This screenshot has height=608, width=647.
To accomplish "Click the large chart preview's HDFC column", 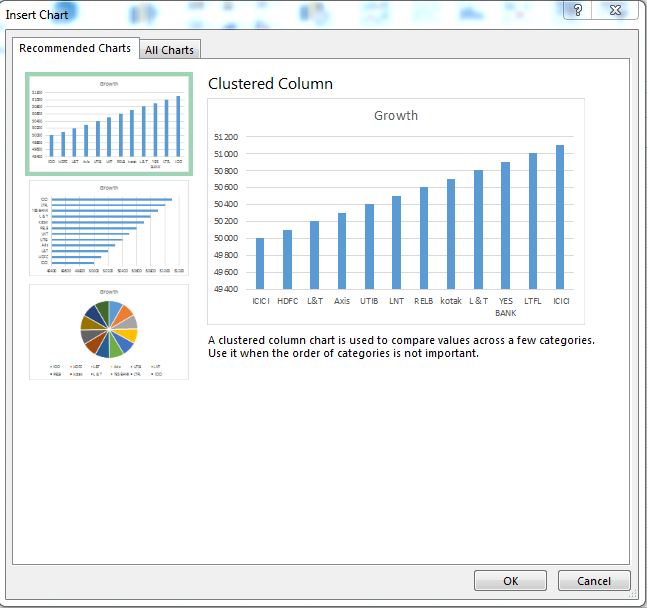I will point(288,260).
